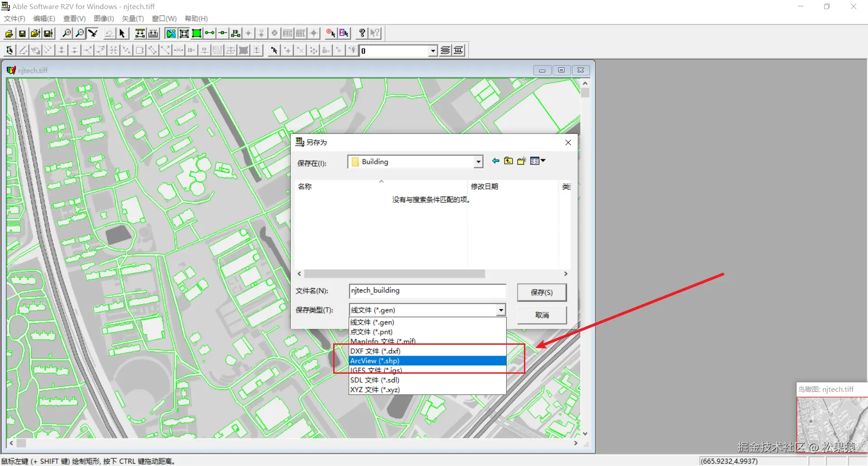
Task: Click the green line with end nodes icon
Action: (210, 33)
